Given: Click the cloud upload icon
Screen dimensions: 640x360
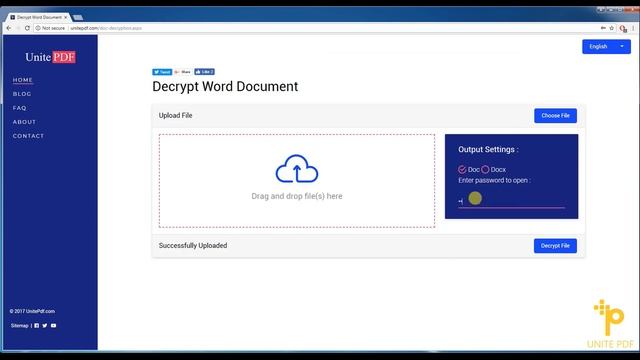Looking at the screenshot, I should pos(297,169).
